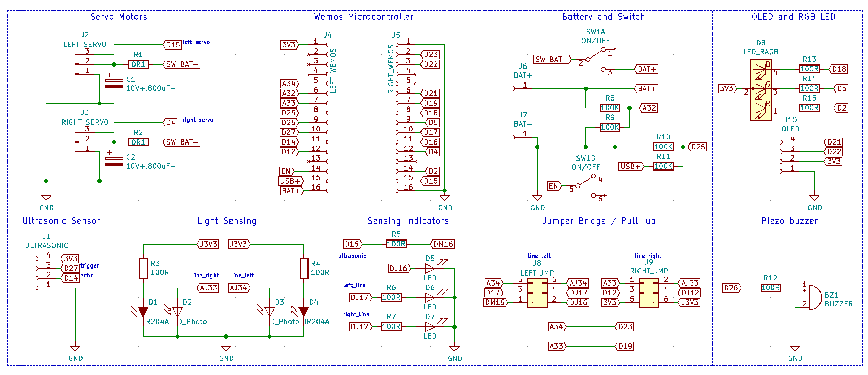Screen dimensions: 868x375
Task: Click the Wemos Microcontroller section title
Action: (364, 17)
